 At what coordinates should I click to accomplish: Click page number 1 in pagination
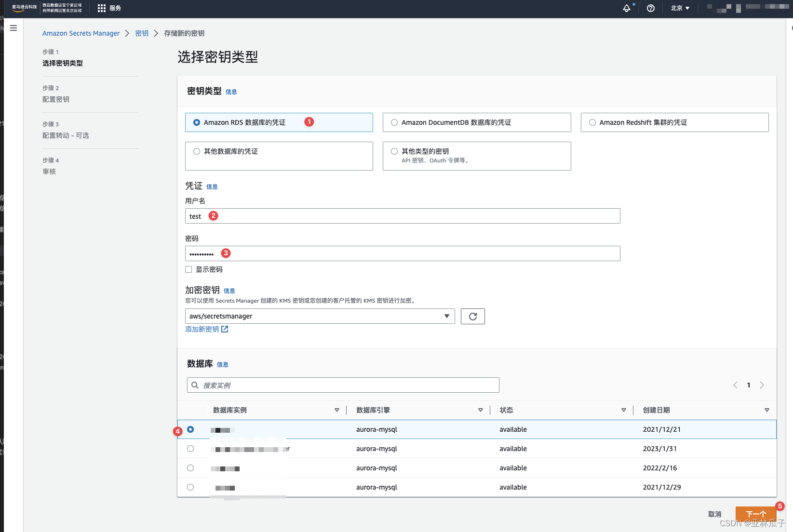point(749,385)
